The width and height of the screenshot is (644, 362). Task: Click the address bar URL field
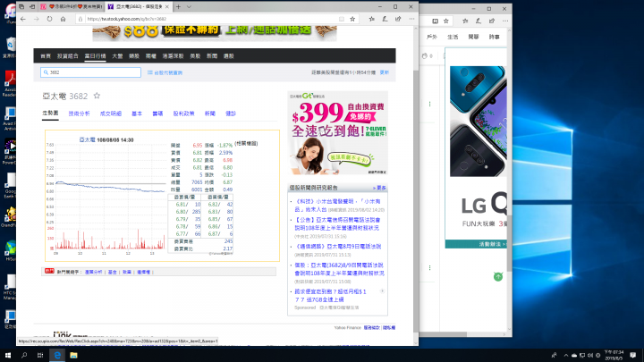[x=209, y=19]
